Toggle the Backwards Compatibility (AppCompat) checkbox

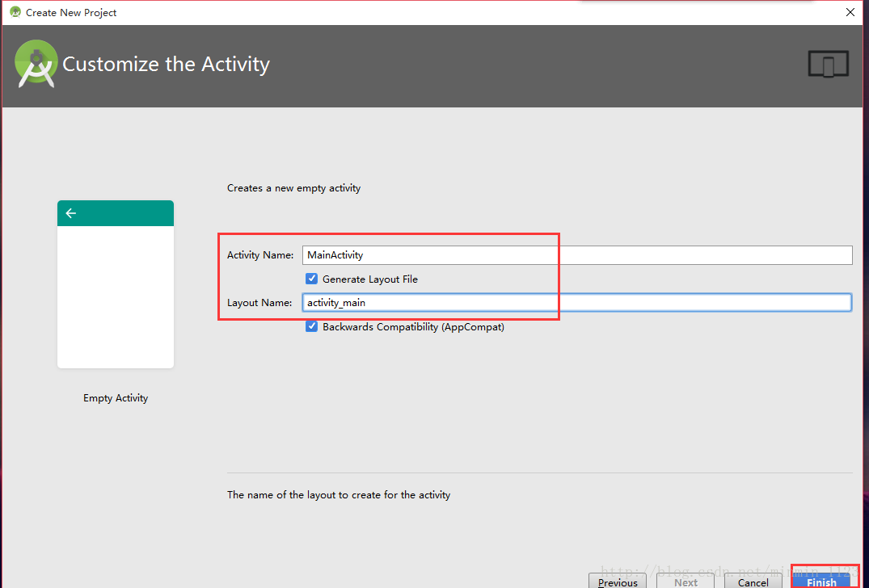[x=311, y=326]
